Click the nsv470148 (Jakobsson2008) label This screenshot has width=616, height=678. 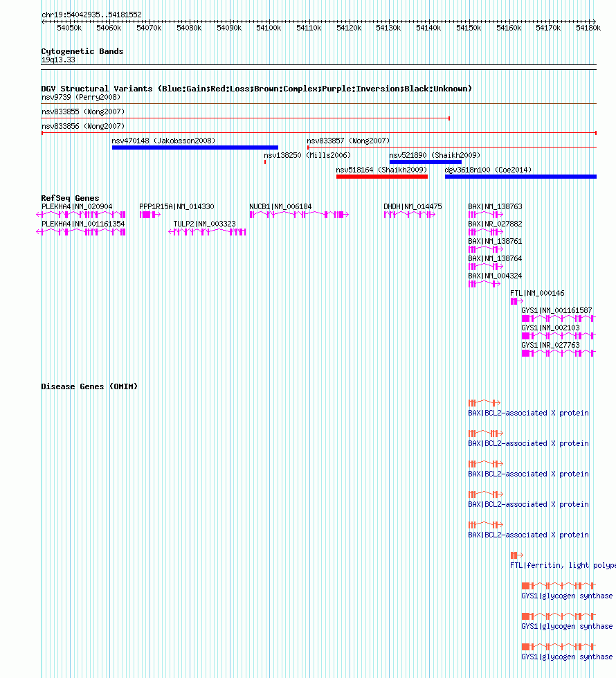click(x=163, y=141)
